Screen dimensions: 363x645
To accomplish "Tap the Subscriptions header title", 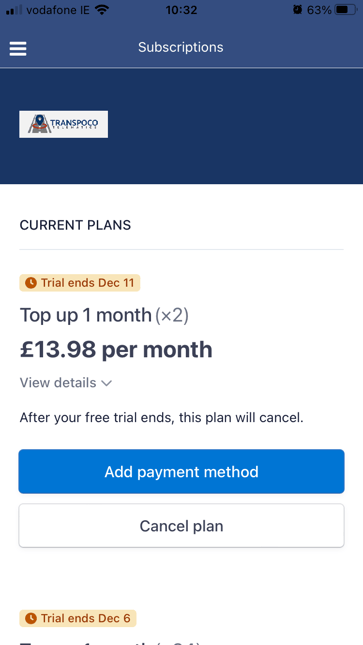I will tap(181, 47).
